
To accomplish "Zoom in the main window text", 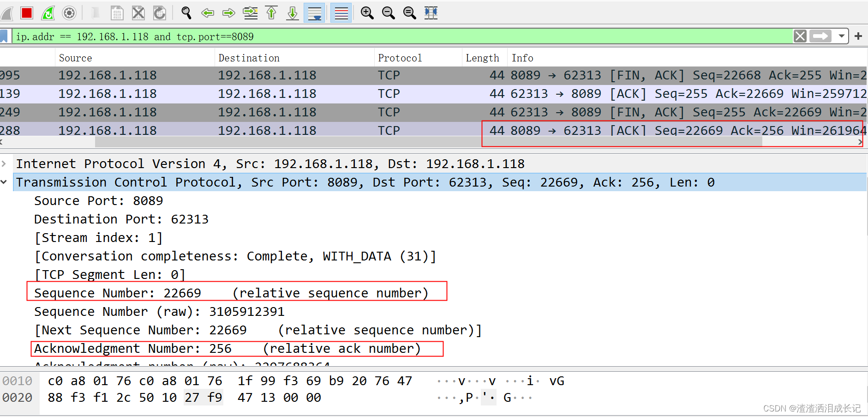I will pos(367,13).
